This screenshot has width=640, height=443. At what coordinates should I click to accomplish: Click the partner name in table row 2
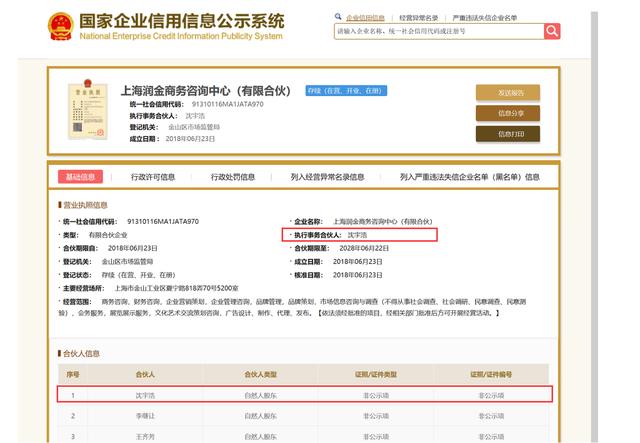(x=145, y=416)
